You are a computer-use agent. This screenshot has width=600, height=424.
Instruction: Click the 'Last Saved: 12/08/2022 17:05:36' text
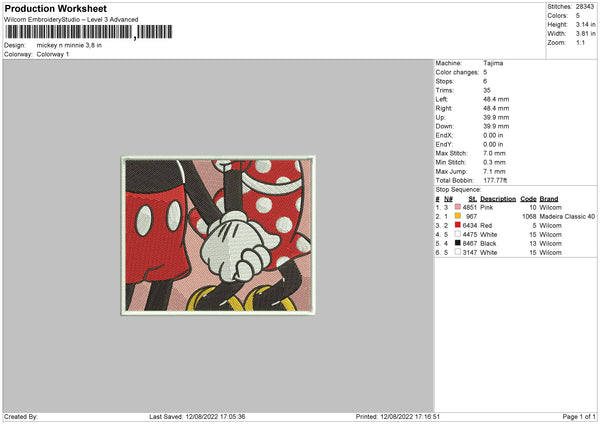point(197,416)
